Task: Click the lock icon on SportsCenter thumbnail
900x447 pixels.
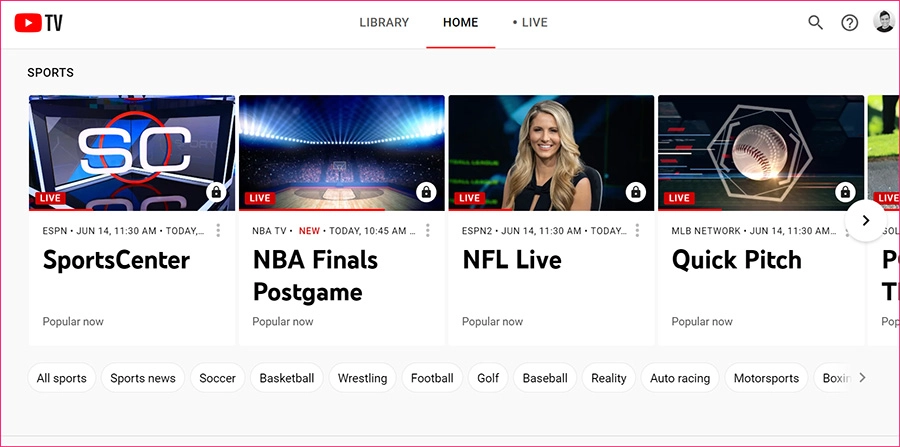Action: [216, 192]
